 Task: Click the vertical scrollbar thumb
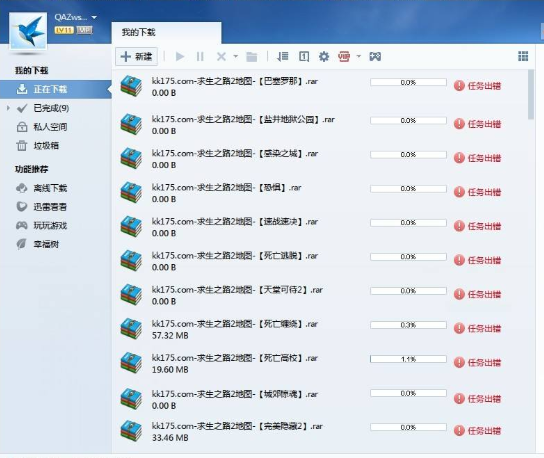tap(530, 94)
